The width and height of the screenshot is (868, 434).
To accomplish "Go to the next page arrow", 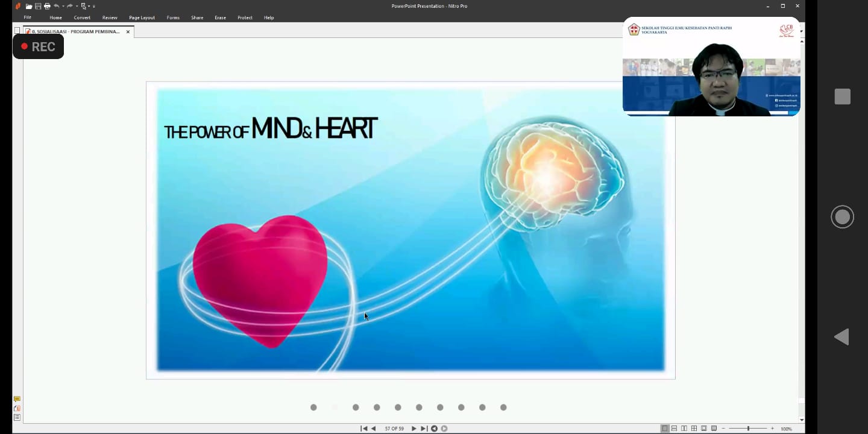I will pyautogui.click(x=414, y=429).
